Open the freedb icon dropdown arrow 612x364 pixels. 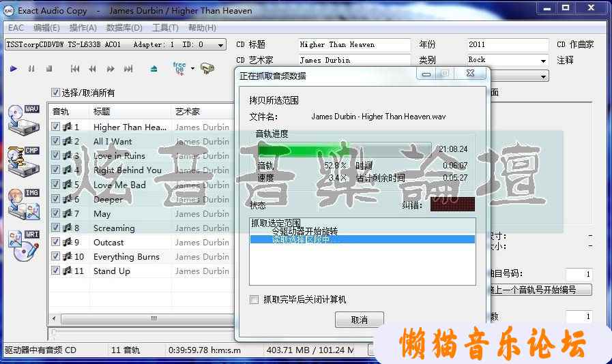click(192, 69)
